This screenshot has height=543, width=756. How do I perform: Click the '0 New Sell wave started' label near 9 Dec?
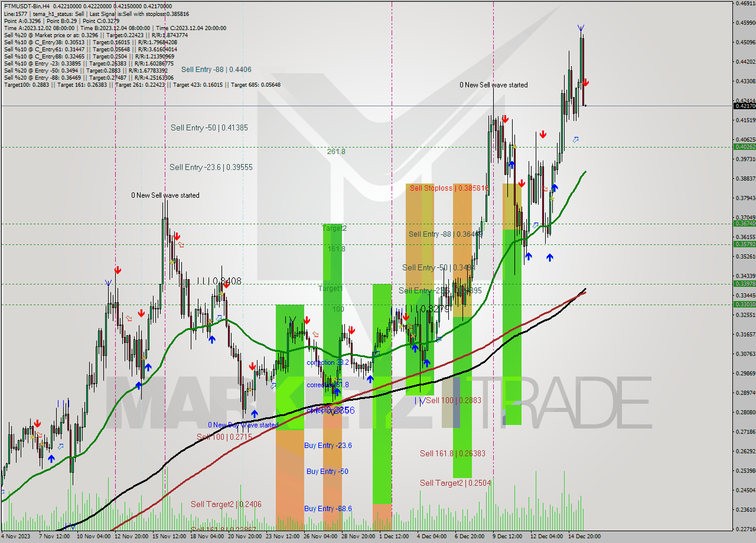pos(494,85)
